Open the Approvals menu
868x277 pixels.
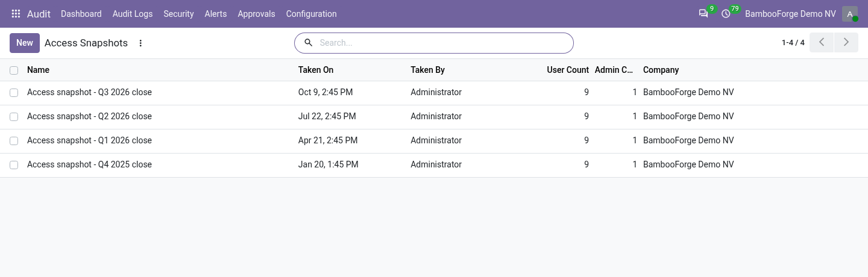click(256, 14)
